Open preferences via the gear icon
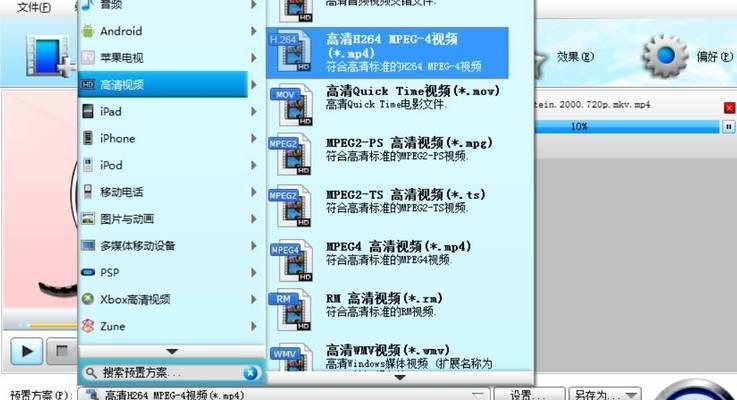 tap(665, 56)
